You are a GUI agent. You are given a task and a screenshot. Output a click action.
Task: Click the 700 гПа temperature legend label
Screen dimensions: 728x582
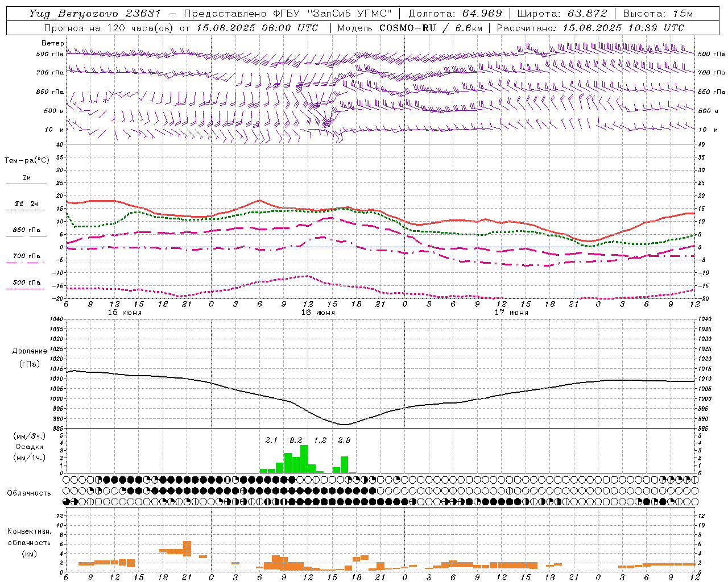tap(27, 256)
